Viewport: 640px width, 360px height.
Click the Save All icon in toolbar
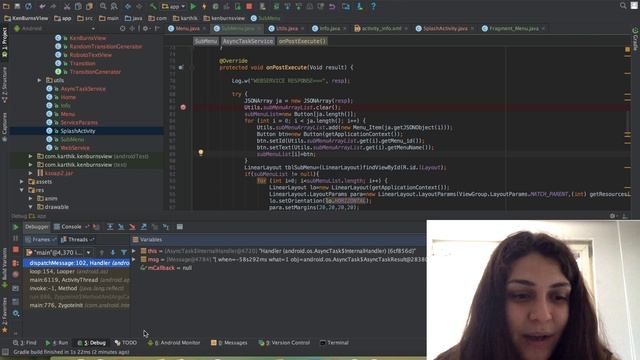pyautogui.click(x=17, y=6)
